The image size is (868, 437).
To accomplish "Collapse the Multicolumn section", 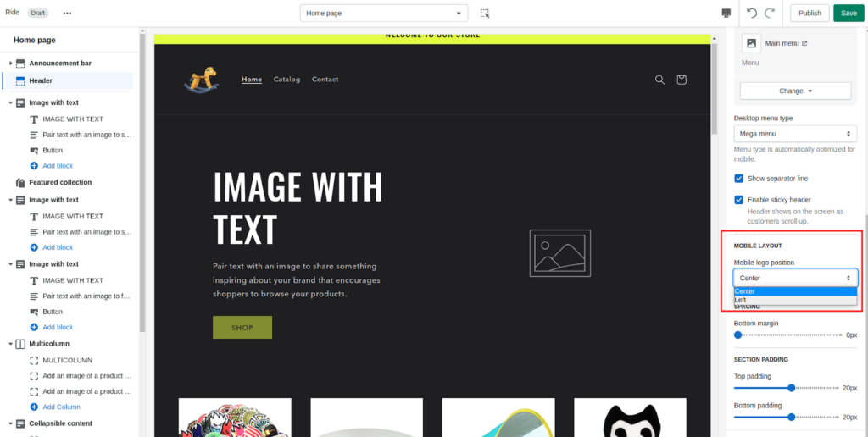I will (10, 344).
